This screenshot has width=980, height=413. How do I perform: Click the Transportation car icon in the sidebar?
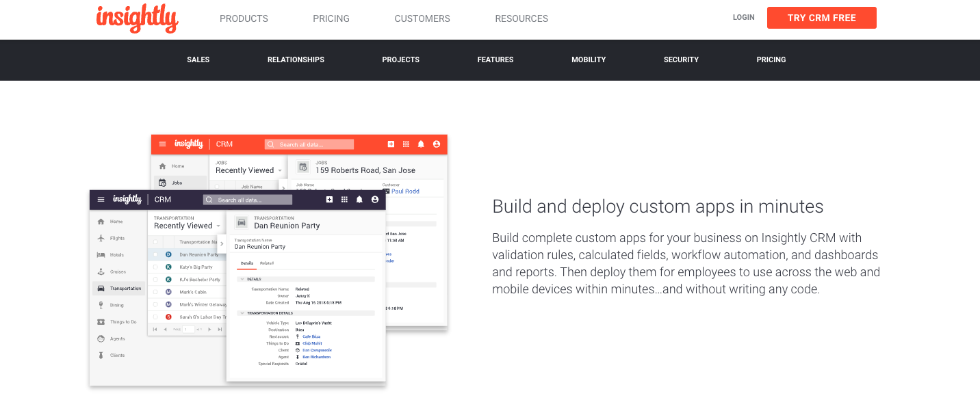pyautogui.click(x=101, y=288)
